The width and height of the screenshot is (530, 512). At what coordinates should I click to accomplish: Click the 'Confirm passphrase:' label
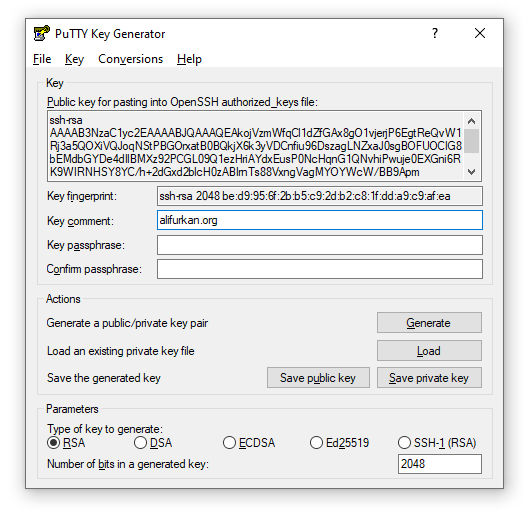[94, 269]
